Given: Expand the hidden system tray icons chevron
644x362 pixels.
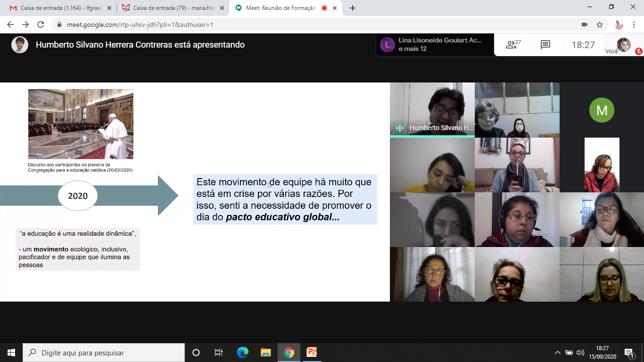Looking at the screenshot, I should tap(557, 353).
